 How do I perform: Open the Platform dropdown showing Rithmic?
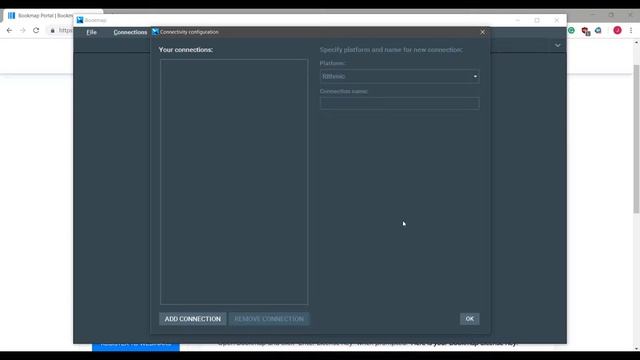(x=399, y=76)
